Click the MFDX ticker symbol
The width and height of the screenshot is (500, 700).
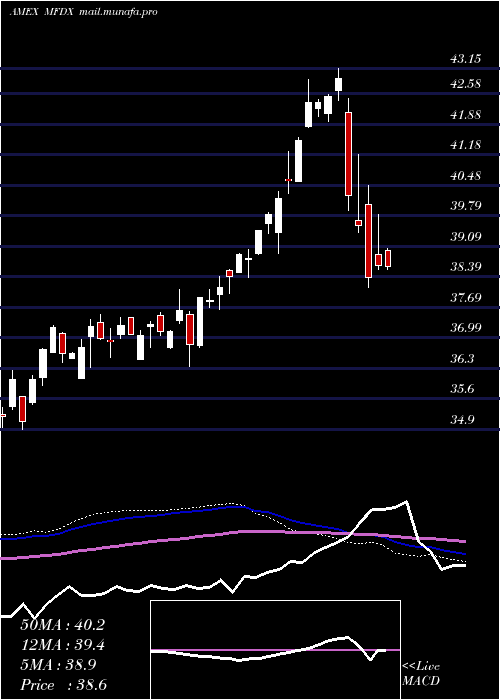click(x=59, y=12)
